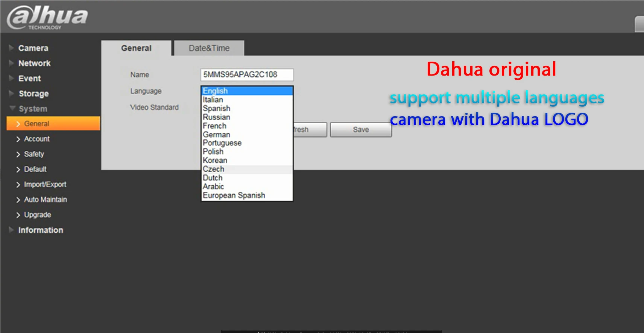Image resolution: width=644 pixels, height=333 pixels.
Task: Switch to the Date&Time tab
Action: click(209, 48)
